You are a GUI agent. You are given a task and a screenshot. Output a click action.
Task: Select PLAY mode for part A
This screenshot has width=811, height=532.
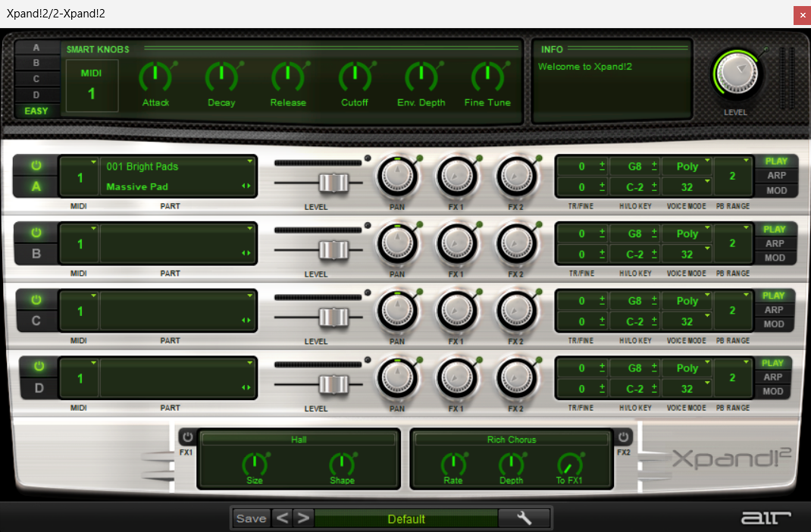(x=776, y=161)
